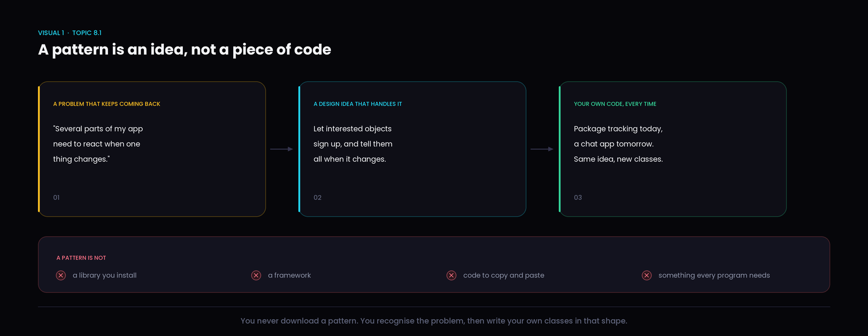Image resolution: width=868 pixels, height=336 pixels.
Task: Click the X icon beside 'a library you install'
Action: (x=61, y=275)
